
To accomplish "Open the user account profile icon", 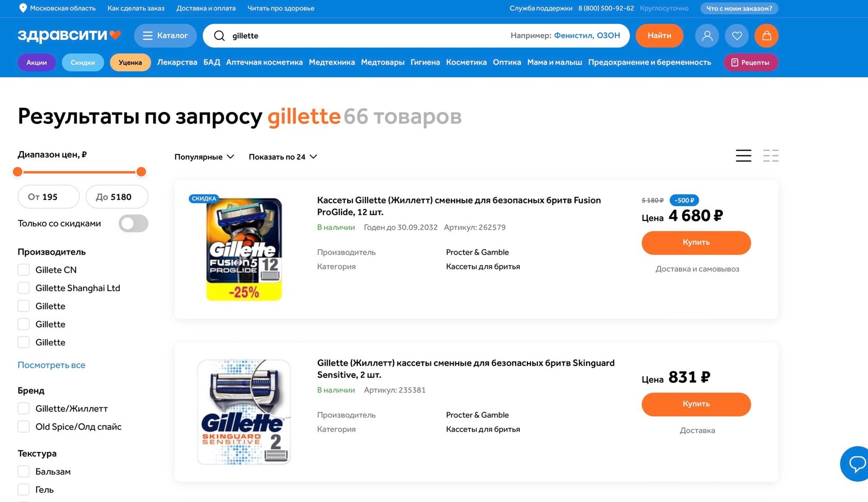I will click(x=707, y=36).
